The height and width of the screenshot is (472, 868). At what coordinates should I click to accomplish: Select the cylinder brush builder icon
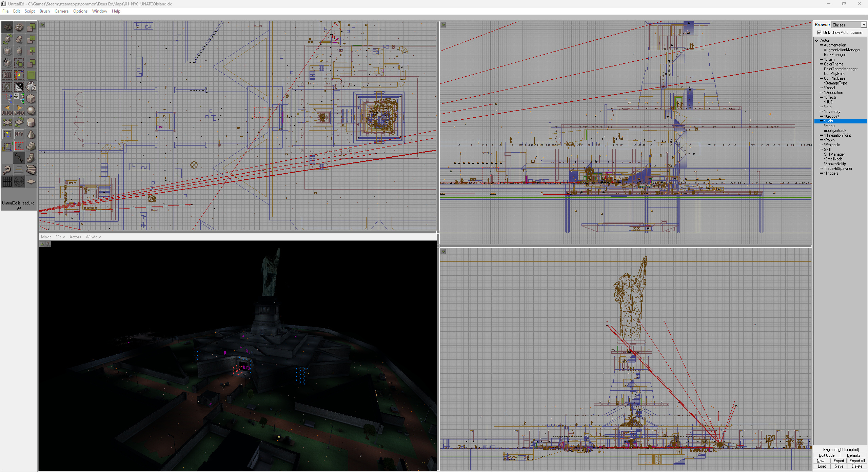tap(31, 122)
